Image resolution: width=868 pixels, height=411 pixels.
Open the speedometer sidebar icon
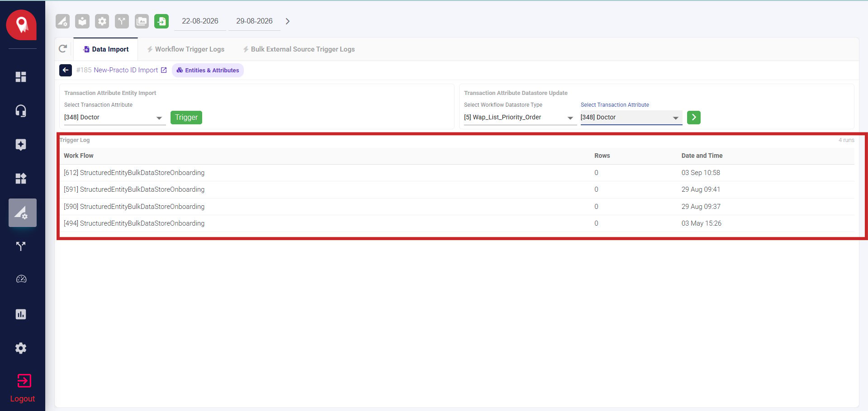(21, 279)
